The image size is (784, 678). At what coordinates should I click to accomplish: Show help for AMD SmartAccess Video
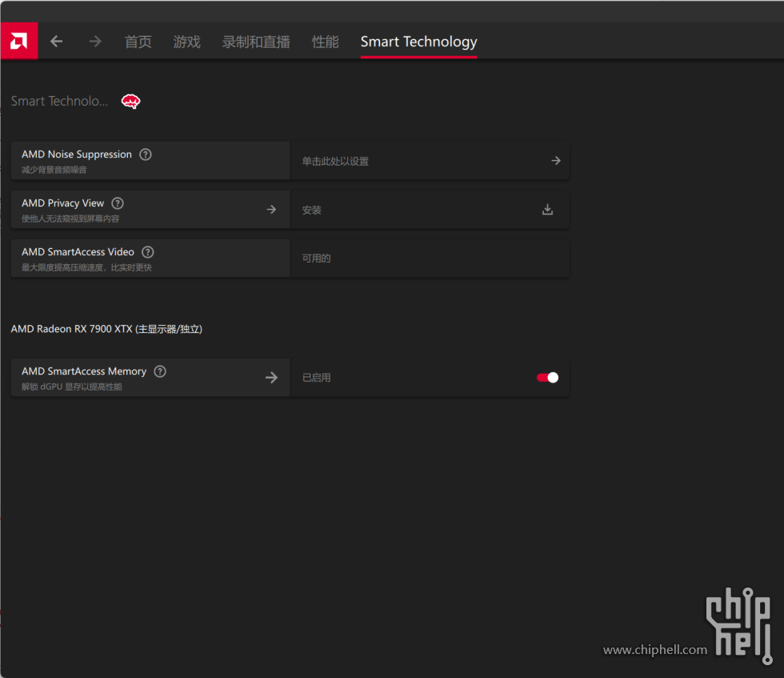coord(148,252)
